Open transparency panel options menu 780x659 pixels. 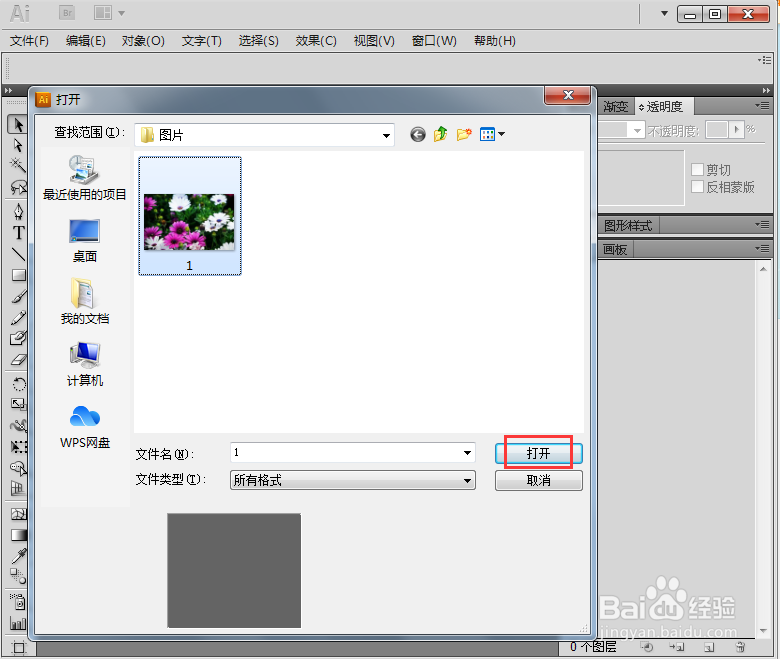tap(762, 105)
